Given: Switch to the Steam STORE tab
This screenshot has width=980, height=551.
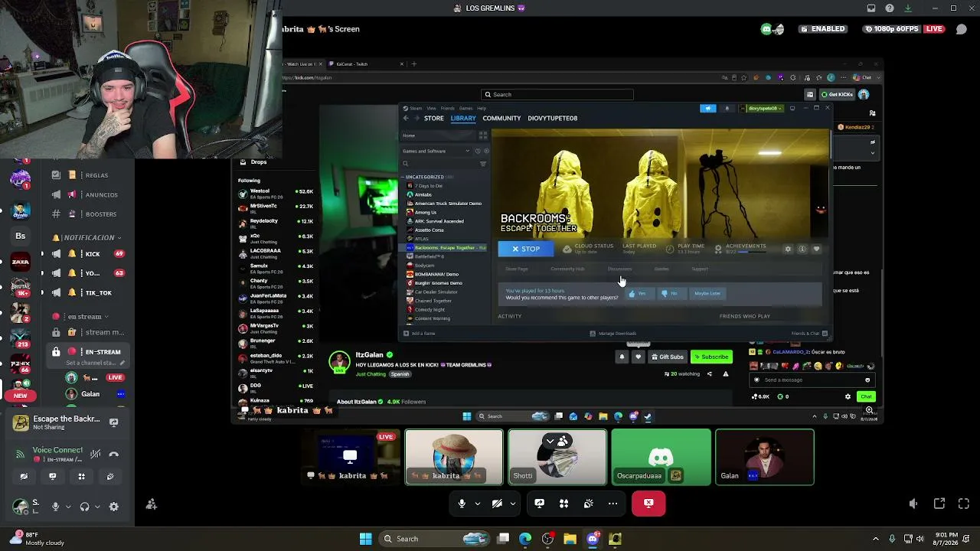Looking at the screenshot, I should click(433, 118).
